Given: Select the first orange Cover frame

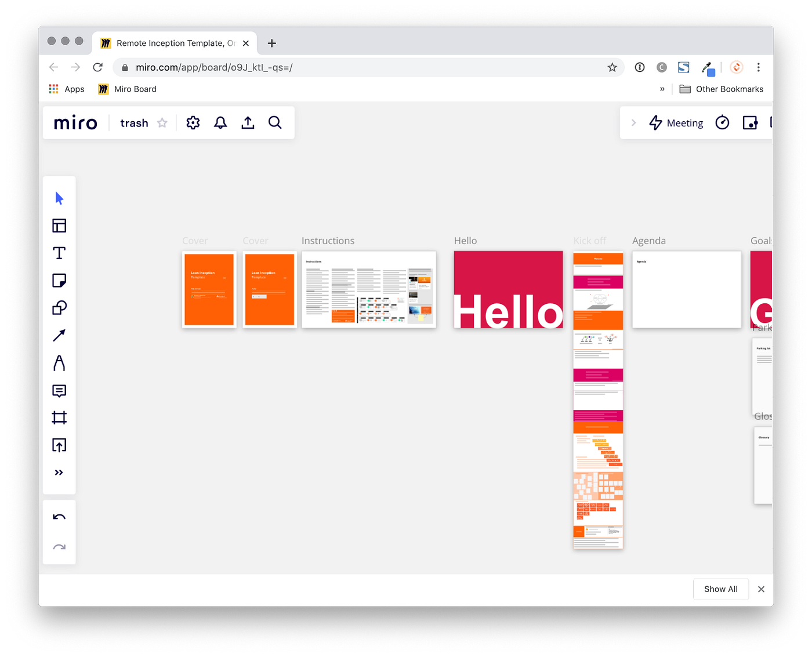Looking at the screenshot, I should click(209, 289).
